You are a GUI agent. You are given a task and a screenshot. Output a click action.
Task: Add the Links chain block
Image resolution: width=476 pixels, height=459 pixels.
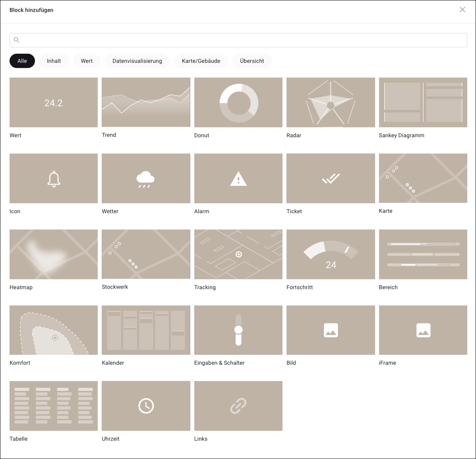pyautogui.click(x=238, y=406)
